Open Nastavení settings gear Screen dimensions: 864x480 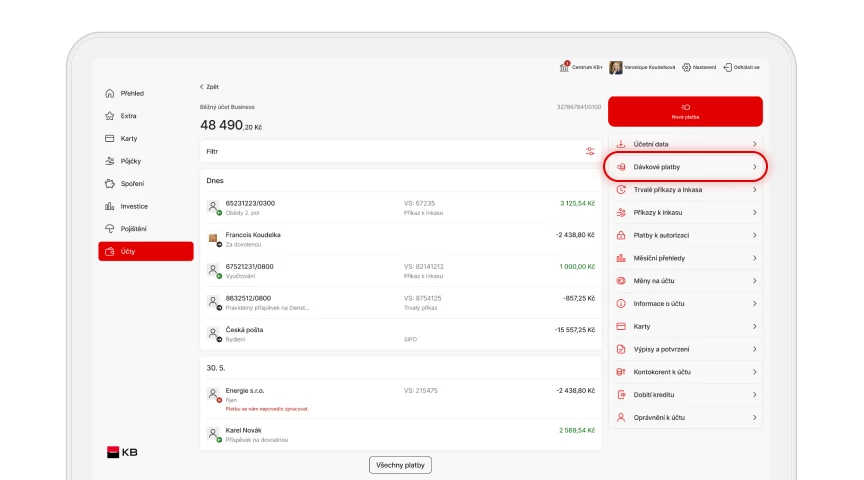pyautogui.click(x=686, y=67)
